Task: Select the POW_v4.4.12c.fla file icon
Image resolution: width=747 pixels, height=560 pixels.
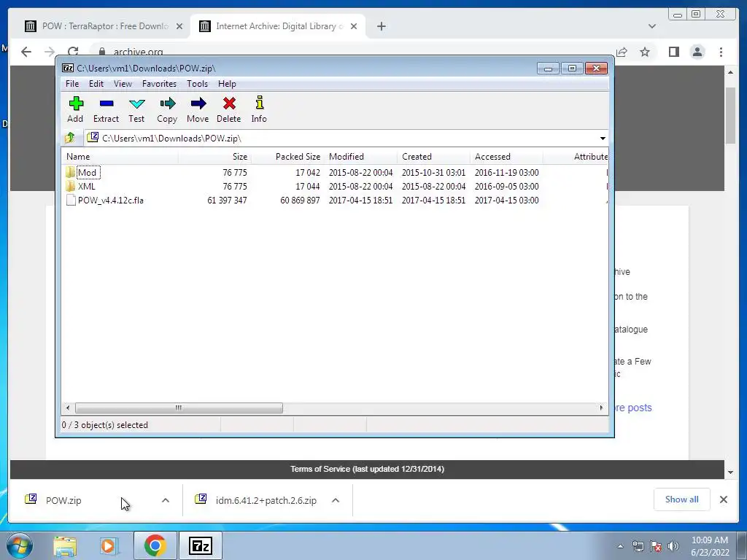Action: [71, 200]
